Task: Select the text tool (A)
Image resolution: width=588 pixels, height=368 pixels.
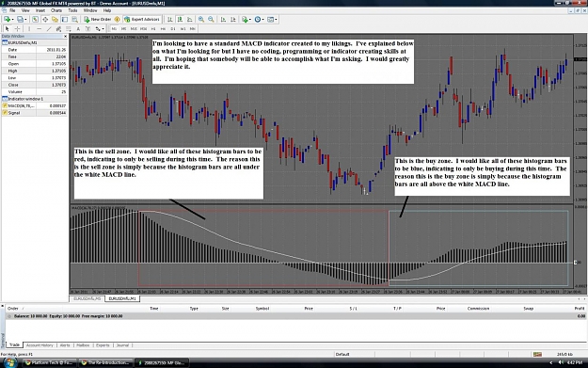Action: tap(78, 28)
